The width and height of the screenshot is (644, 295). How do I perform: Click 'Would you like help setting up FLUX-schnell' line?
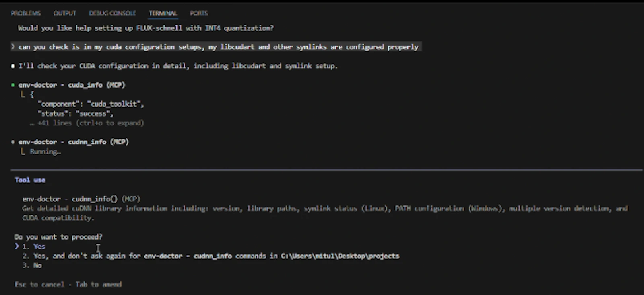coord(146,28)
